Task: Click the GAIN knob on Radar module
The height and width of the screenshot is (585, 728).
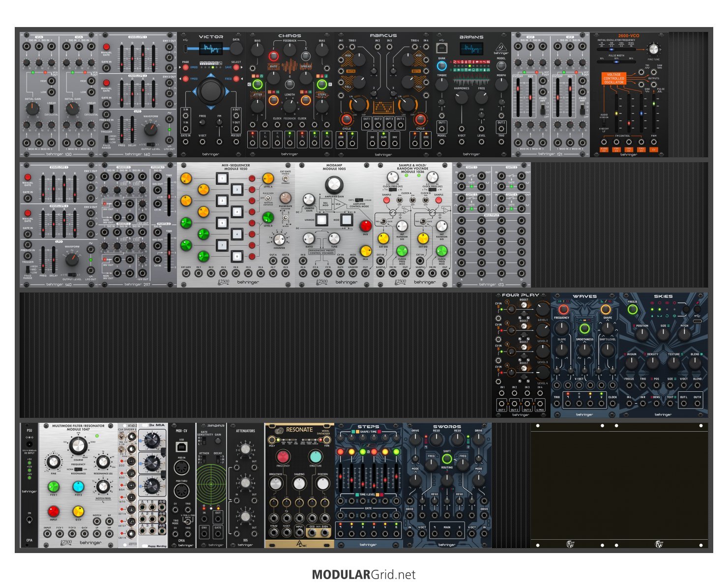Action: click(x=218, y=441)
